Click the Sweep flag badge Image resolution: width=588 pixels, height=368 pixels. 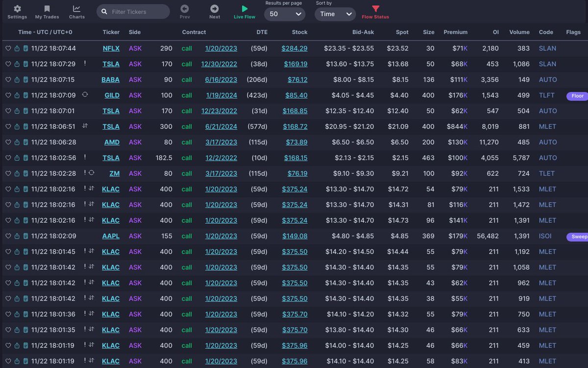578,237
